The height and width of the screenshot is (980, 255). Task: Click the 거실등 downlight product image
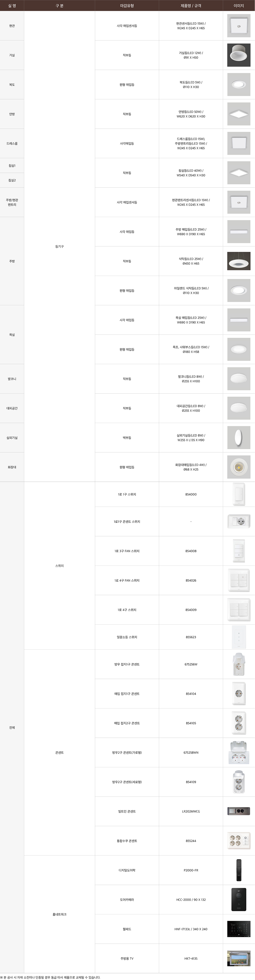pos(239,55)
